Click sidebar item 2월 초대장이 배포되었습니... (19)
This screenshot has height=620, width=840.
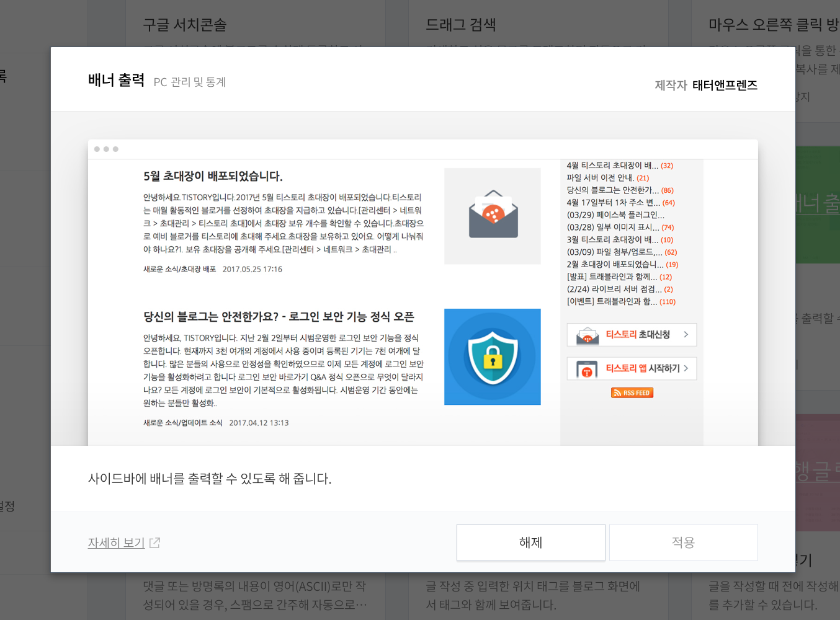(622, 265)
